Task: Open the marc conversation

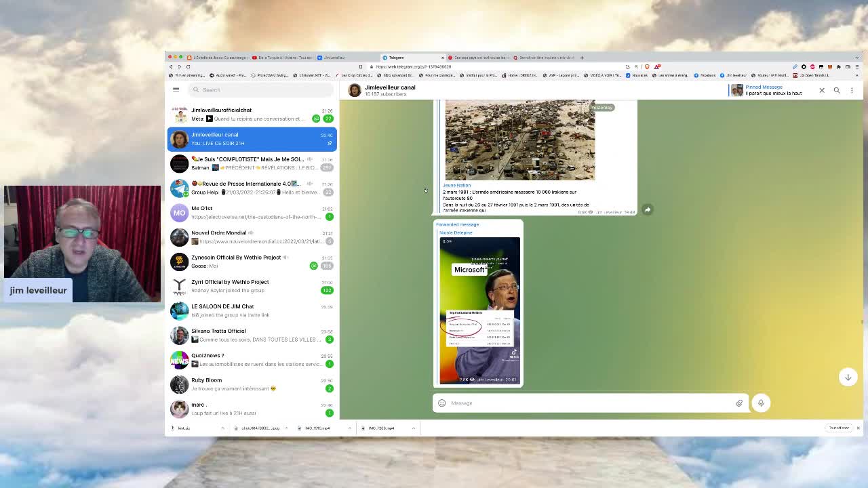Action: 252,408
